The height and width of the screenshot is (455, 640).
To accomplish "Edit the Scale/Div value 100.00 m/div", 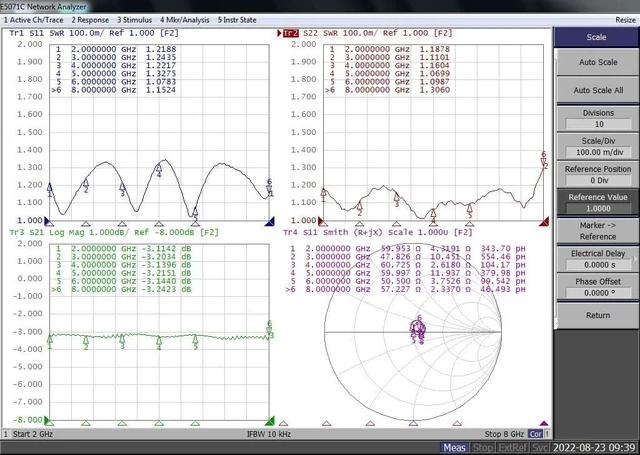I will coord(598,152).
